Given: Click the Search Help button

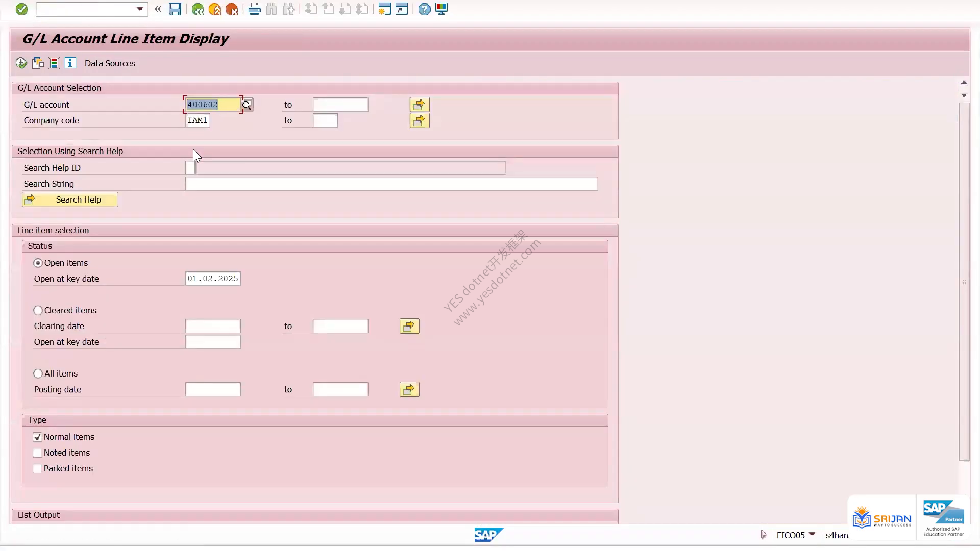Looking at the screenshot, I should tap(70, 199).
